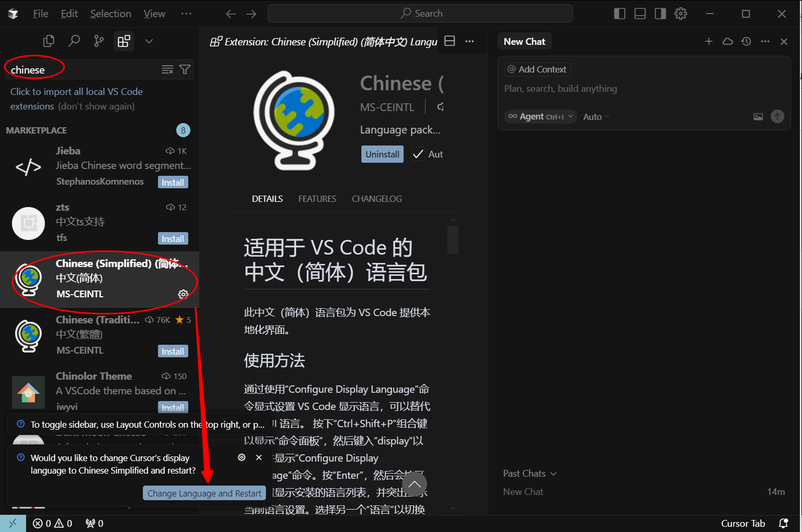Open the settings gear in the title bar
Image resolution: width=802 pixels, height=532 pixels.
[681, 13]
